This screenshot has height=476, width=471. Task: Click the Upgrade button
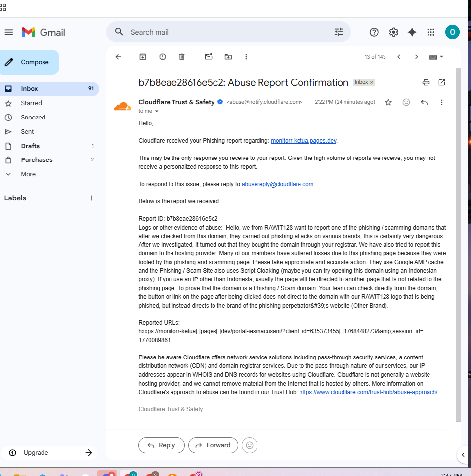click(x=50, y=453)
